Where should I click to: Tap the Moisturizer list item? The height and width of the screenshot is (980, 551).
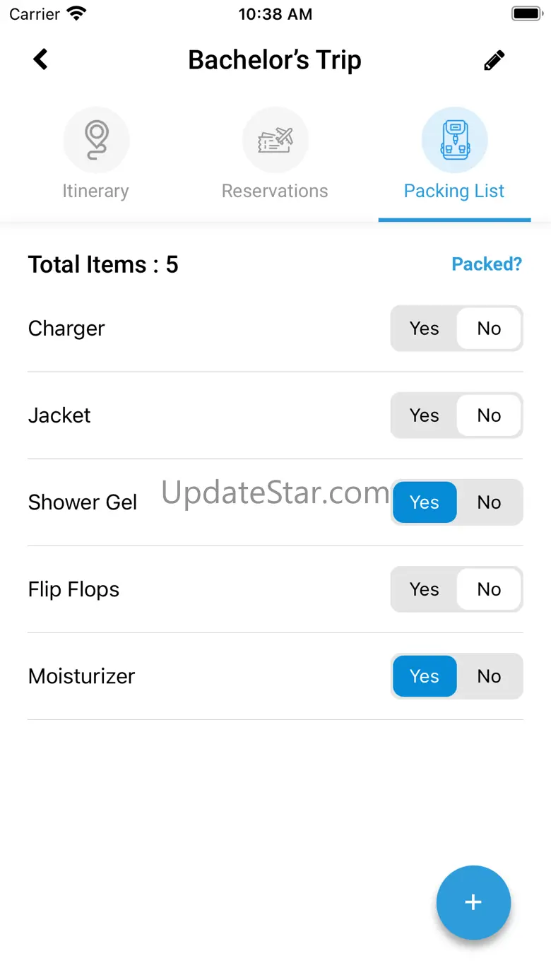coord(275,676)
